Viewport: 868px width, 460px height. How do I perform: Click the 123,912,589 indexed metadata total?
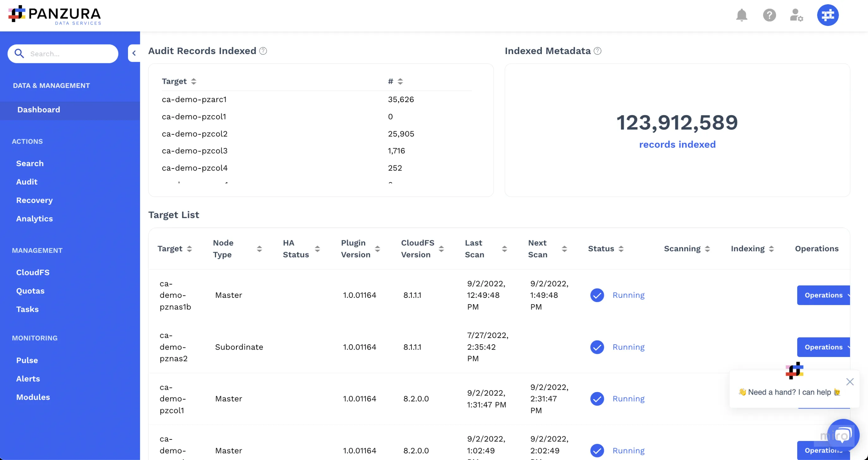coord(677,122)
